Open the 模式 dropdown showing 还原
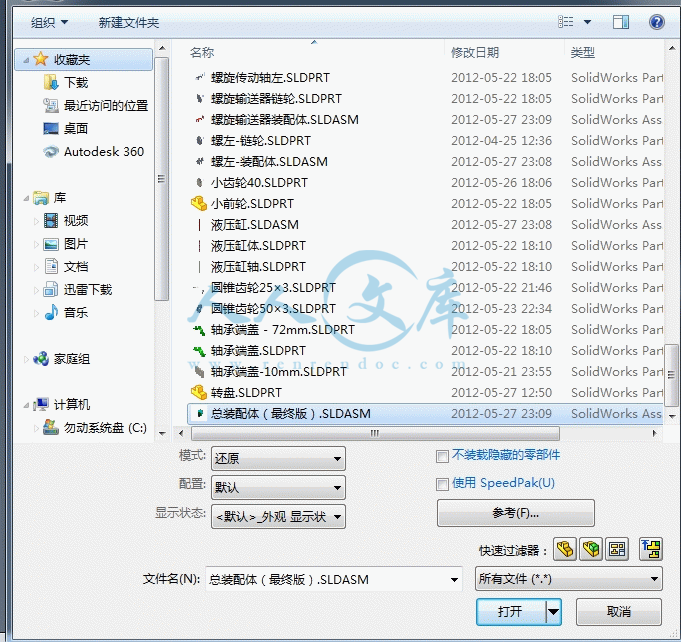 pyautogui.click(x=278, y=458)
